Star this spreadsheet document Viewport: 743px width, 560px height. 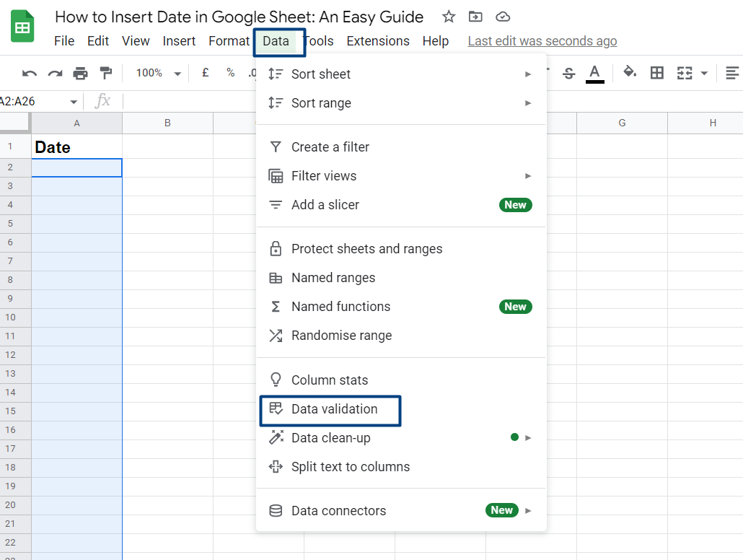(448, 17)
